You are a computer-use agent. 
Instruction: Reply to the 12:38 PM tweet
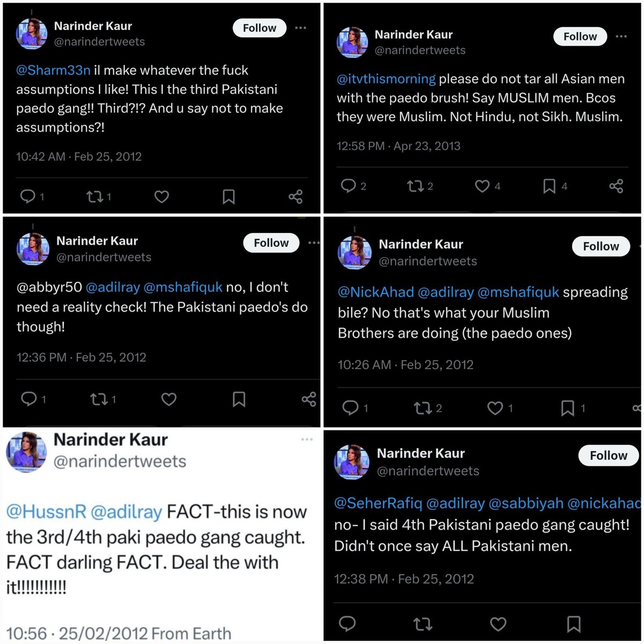[x=347, y=624]
